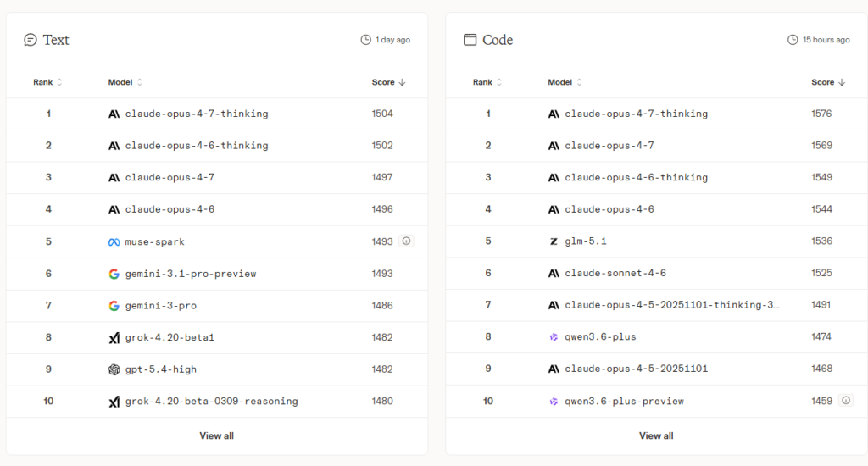Click the Anthropic icon beside claude-sonnet-4-6
This screenshot has height=466, width=868.
(x=554, y=274)
